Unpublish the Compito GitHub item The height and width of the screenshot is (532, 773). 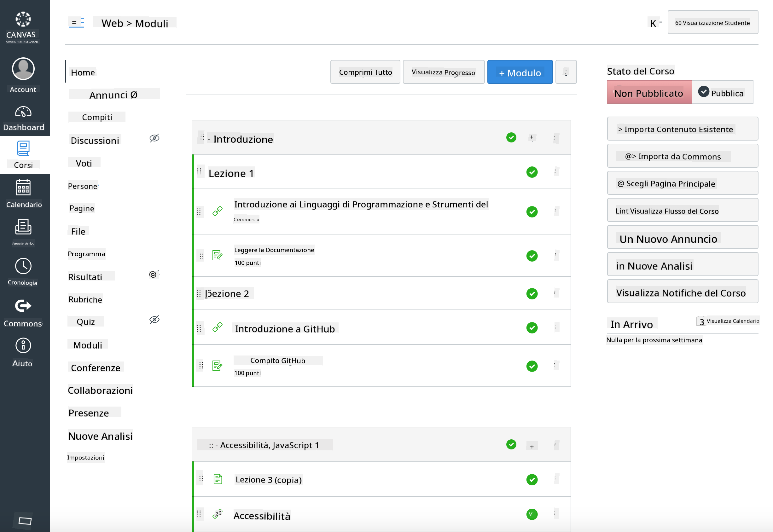click(x=532, y=366)
